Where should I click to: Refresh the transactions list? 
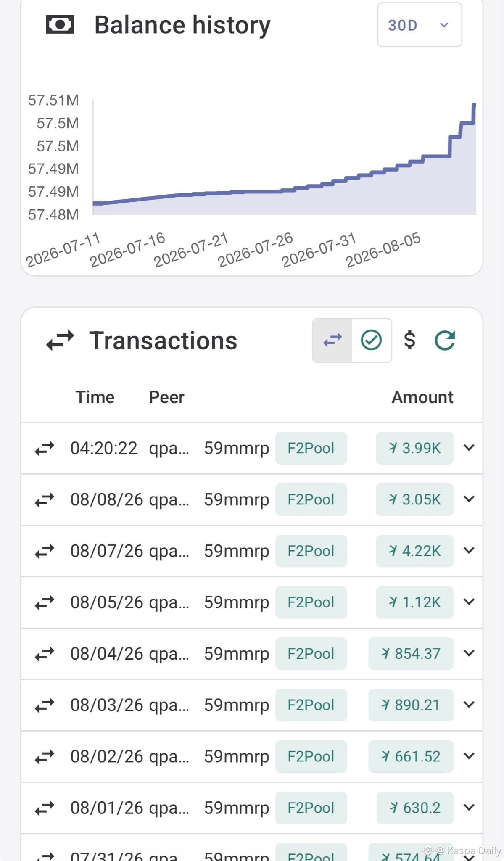445,340
